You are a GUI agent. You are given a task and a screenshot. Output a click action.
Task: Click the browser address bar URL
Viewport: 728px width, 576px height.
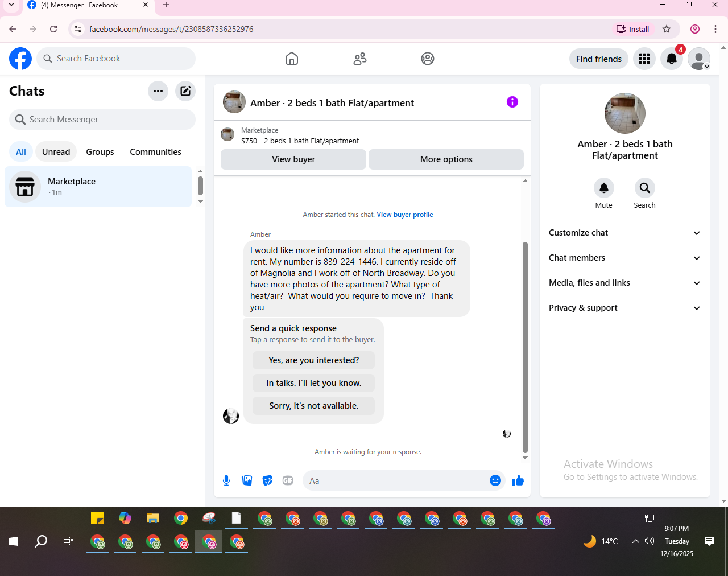[x=171, y=29]
